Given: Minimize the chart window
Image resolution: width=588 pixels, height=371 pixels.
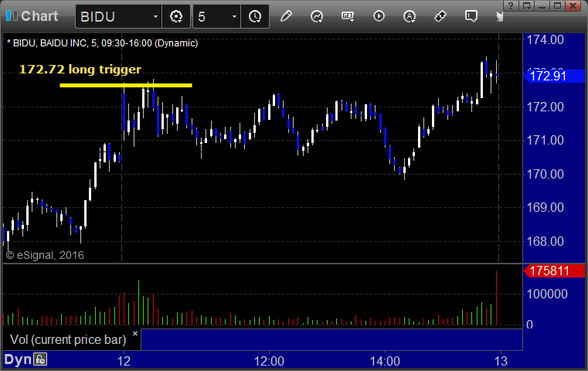Looking at the screenshot, I should 542,5.
